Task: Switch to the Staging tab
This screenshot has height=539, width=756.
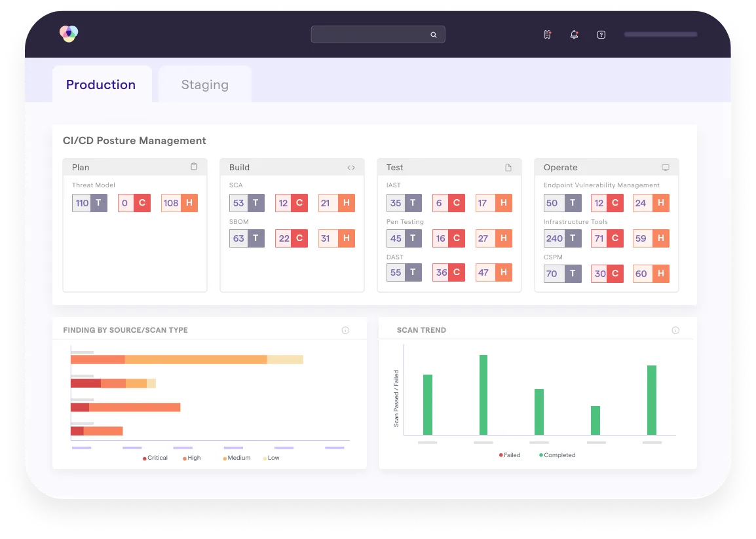Action: [x=204, y=84]
